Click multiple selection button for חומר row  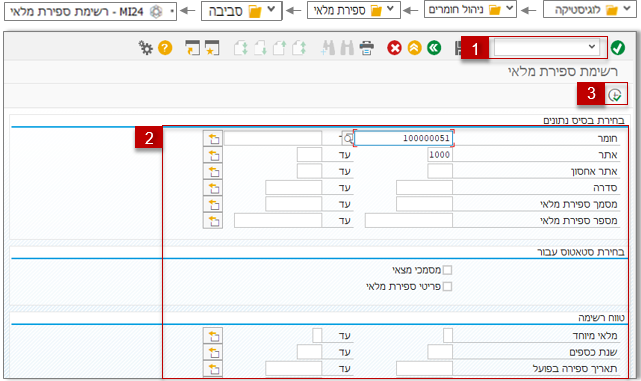pyautogui.click(x=213, y=139)
